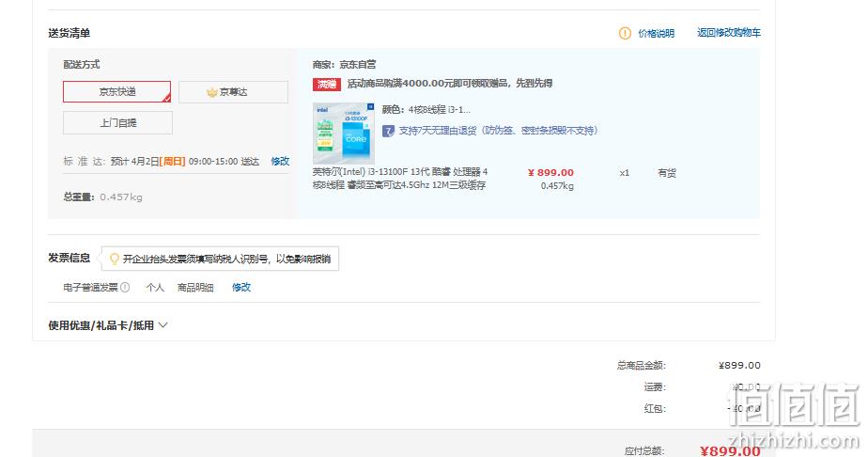Click 应付总额 ¥899.00 amount
This screenshot has height=457, width=868.
[x=730, y=451]
